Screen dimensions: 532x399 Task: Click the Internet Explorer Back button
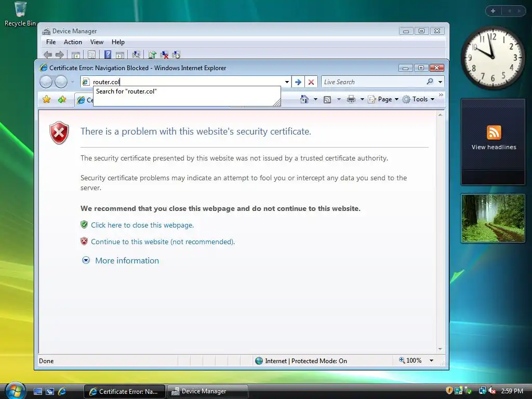[46, 82]
